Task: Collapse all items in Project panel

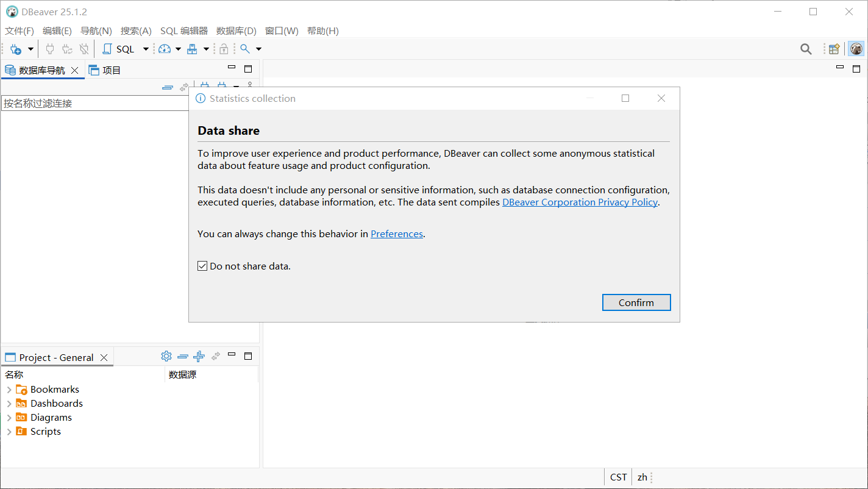Action: pos(183,356)
